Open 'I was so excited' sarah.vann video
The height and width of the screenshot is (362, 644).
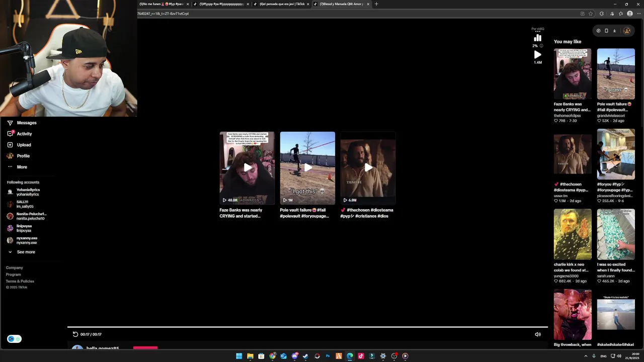(x=616, y=234)
